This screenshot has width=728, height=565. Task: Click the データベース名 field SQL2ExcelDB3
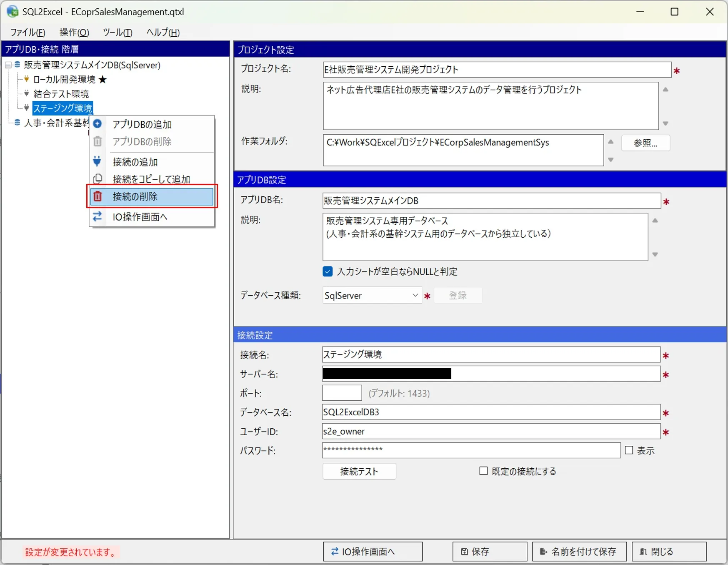click(491, 412)
